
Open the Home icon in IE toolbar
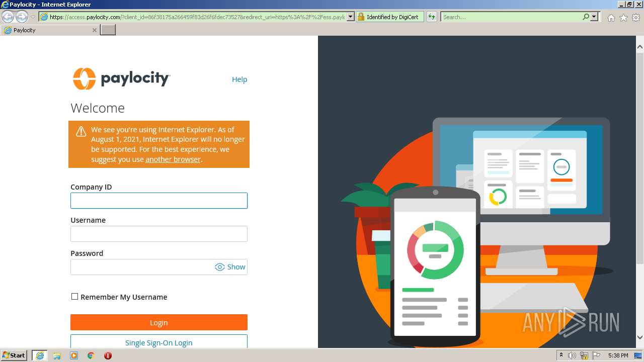[x=611, y=18]
